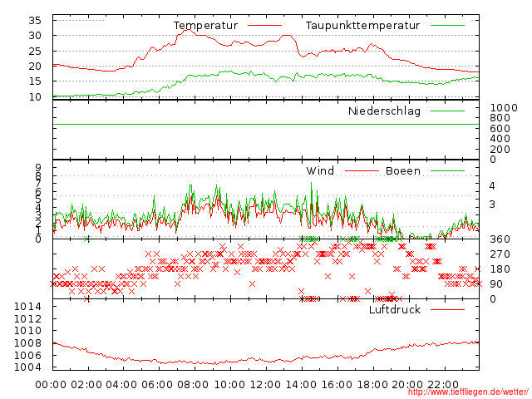The image size is (532, 399).
Task: Click the 600 precipitation axis label
Action: pos(500,129)
